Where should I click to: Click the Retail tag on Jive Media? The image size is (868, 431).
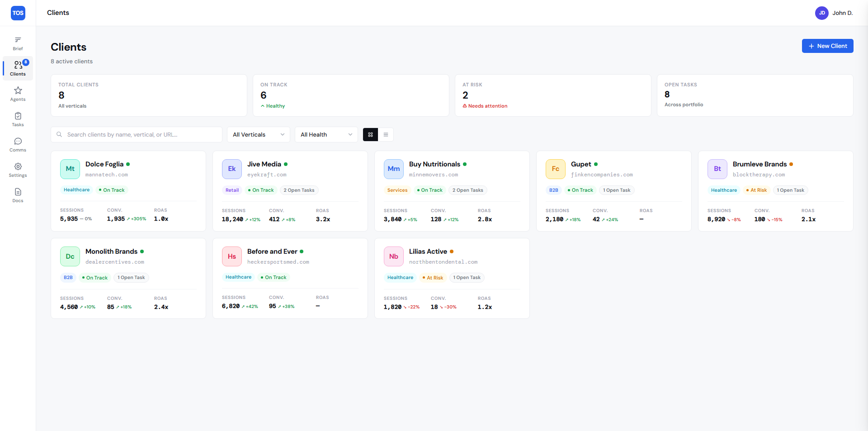point(232,190)
